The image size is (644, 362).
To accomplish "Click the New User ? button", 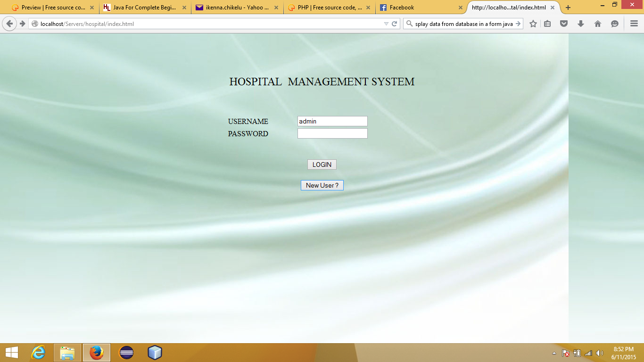I will pyautogui.click(x=322, y=185).
